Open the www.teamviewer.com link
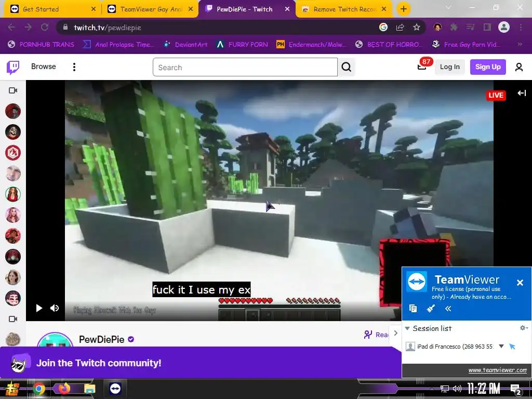Viewport: 532px width, 399px height. 497,370
